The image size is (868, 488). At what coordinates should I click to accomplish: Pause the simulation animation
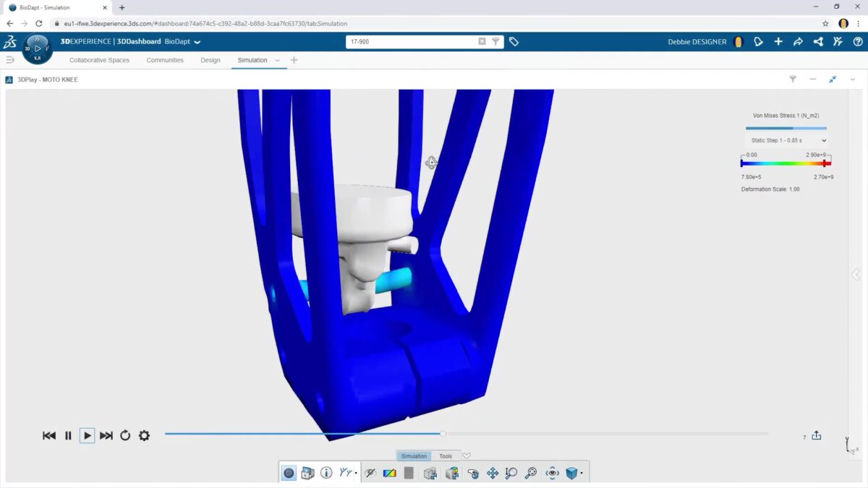click(x=68, y=435)
